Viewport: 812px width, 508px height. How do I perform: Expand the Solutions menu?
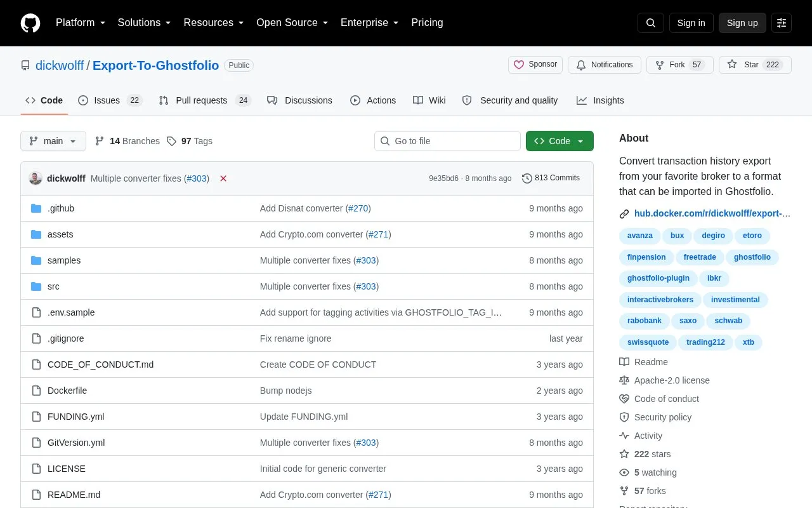tap(145, 23)
